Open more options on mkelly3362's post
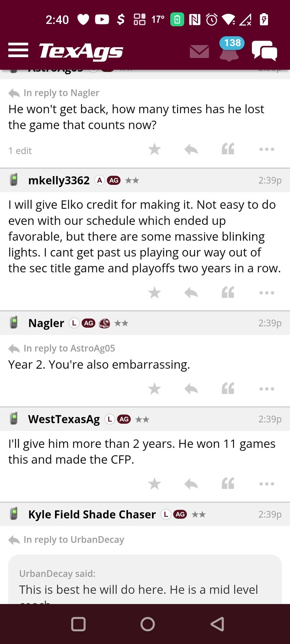This screenshot has height=644, width=290. 267,293
